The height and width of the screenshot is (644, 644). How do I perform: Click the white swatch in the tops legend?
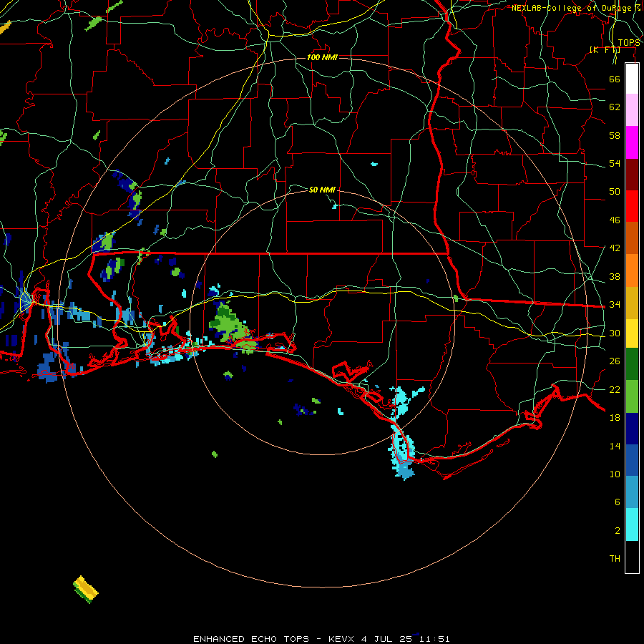tap(632, 79)
